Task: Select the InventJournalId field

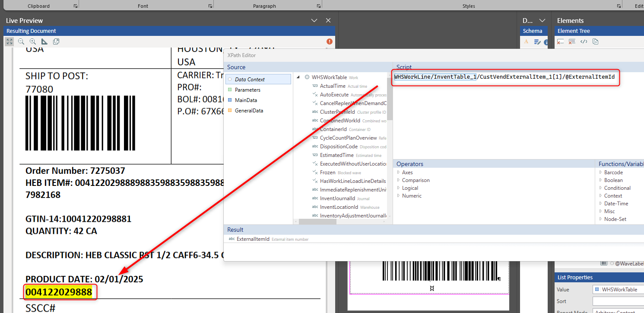Action: tap(337, 198)
